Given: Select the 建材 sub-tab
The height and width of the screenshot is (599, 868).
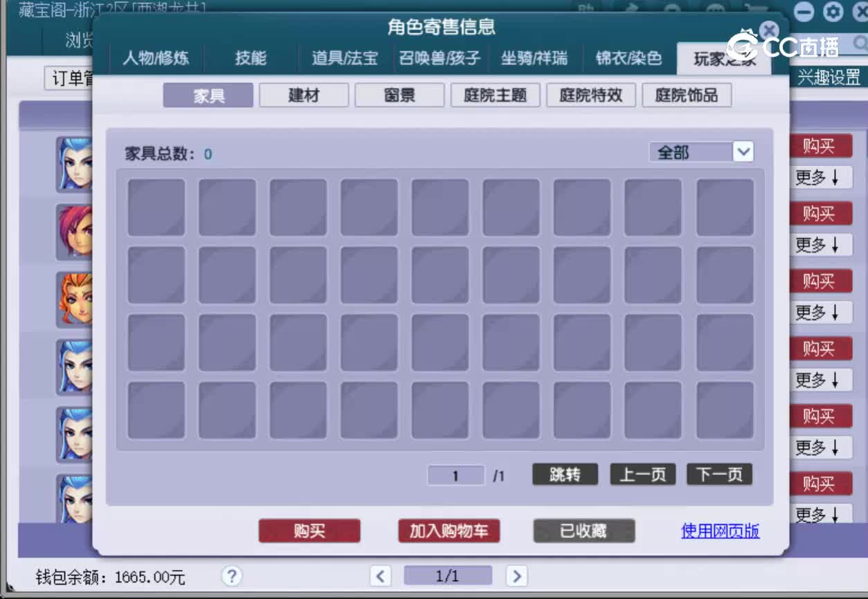Looking at the screenshot, I should 303,95.
